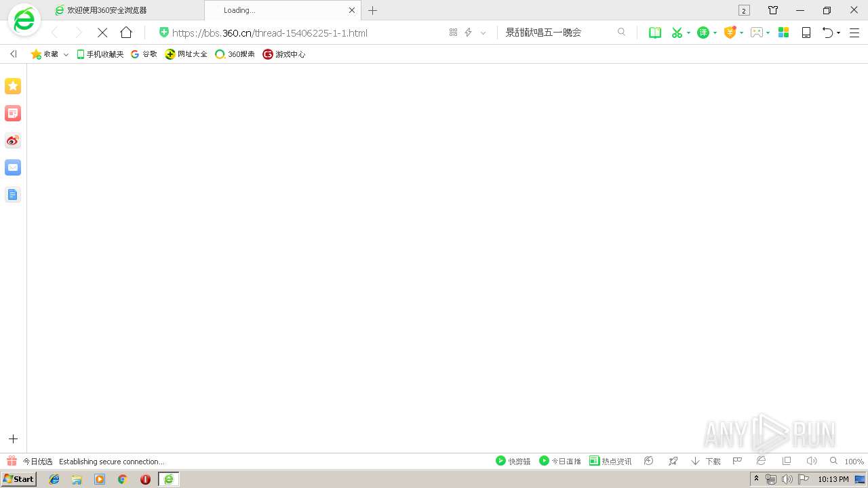The height and width of the screenshot is (488, 868).
Task: Click the undo closed tab icon
Action: [827, 33]
